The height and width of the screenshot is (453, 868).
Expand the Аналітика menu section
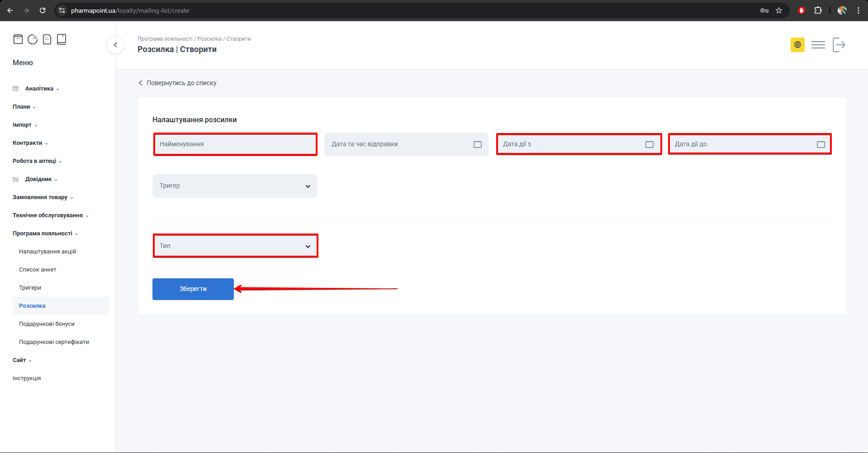click(39, 89)
